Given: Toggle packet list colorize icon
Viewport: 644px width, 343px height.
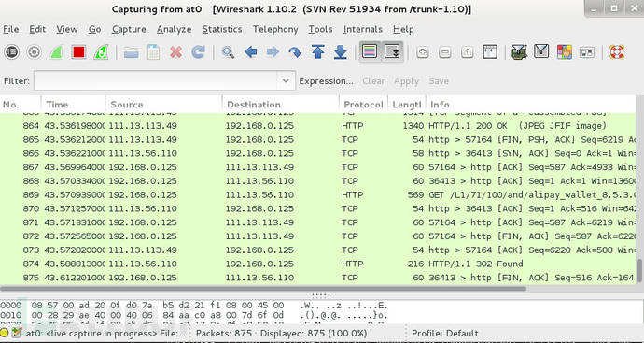Looking at the screenshot, I should click(370, 51).
